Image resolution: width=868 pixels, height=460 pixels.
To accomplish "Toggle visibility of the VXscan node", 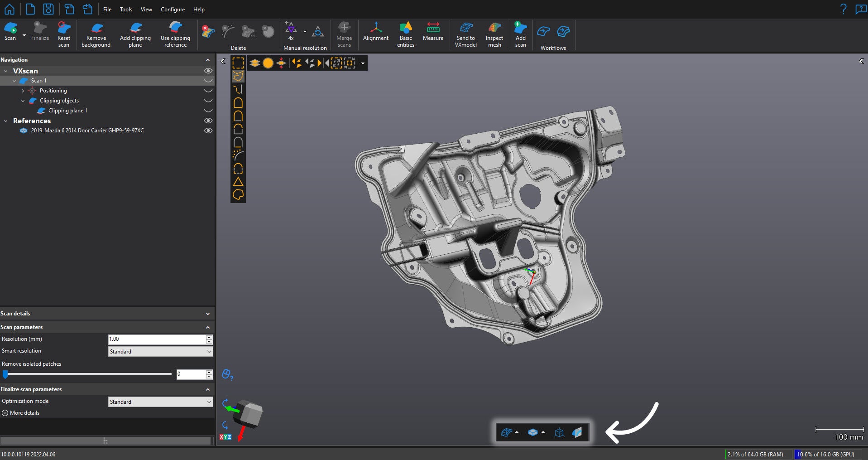I will pos(208,71).
